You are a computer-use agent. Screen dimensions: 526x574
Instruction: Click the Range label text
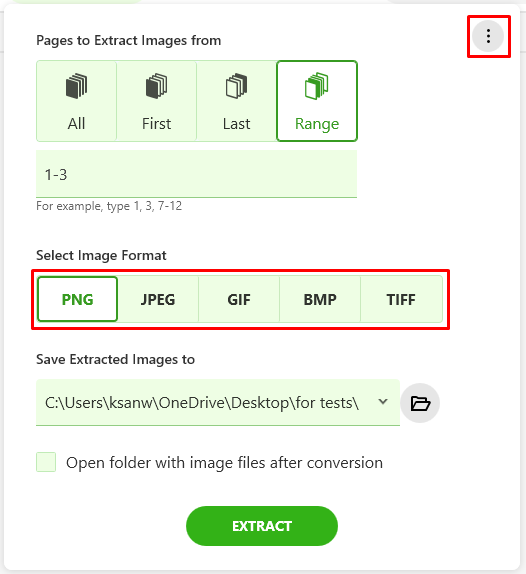click(x=317, y=124)
